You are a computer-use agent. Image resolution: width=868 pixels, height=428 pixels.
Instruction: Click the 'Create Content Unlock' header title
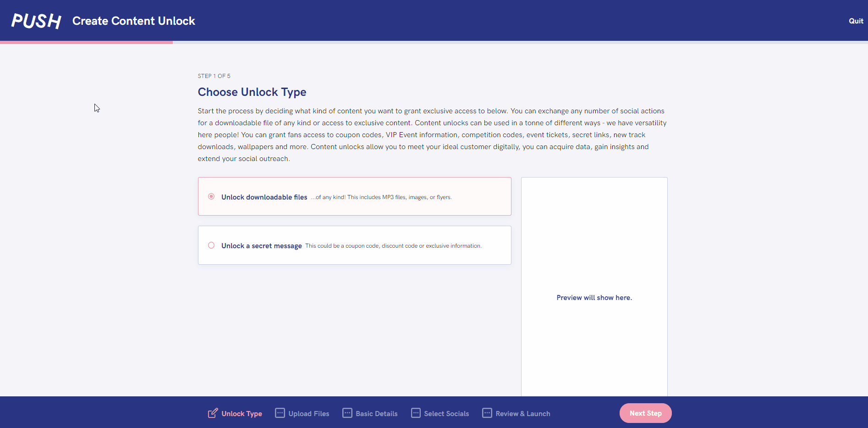click(x=133, y=21)
